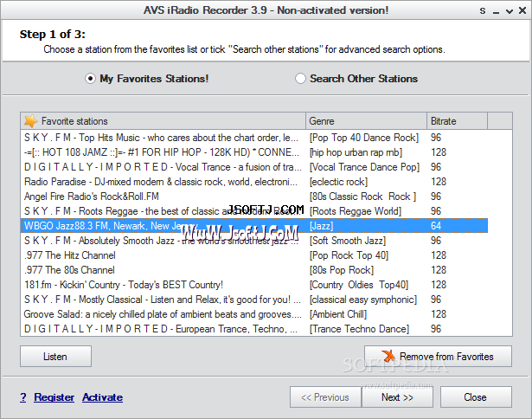532x419 pixels.
Task: Click the [Ambient Chill] genre cell
Action: click(338, 314)
